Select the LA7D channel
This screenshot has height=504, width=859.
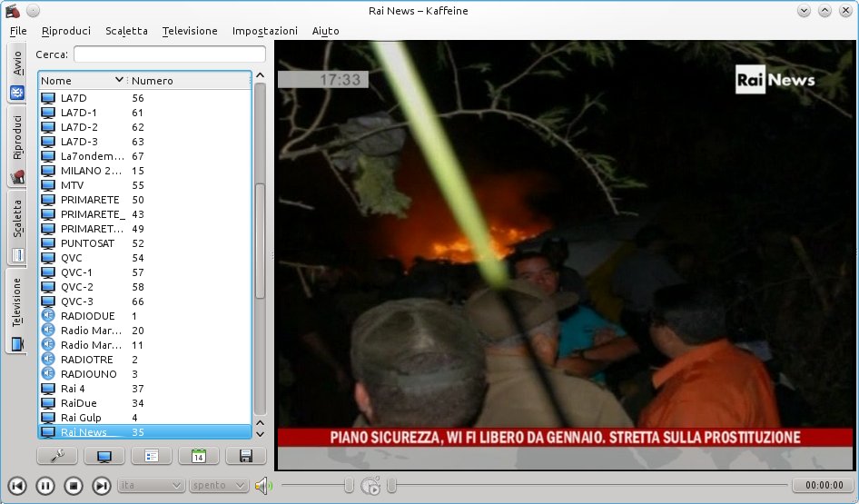[144, 98]
